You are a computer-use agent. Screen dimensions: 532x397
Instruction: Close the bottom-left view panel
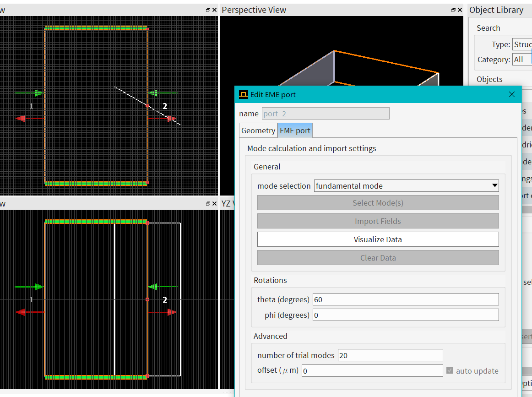click(214, 204)
